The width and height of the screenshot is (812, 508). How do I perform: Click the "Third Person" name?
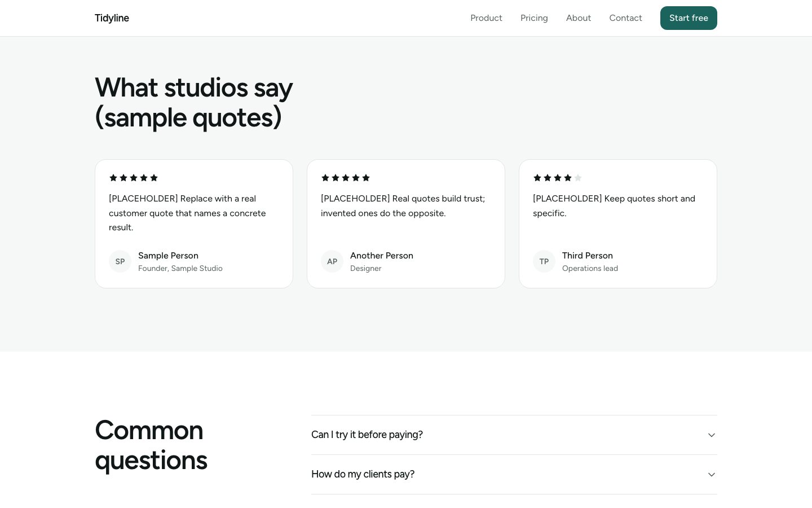(x=588, y=256)
